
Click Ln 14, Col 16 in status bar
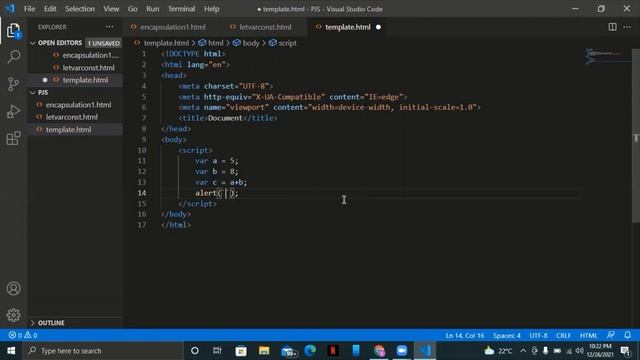pos(465,336)
